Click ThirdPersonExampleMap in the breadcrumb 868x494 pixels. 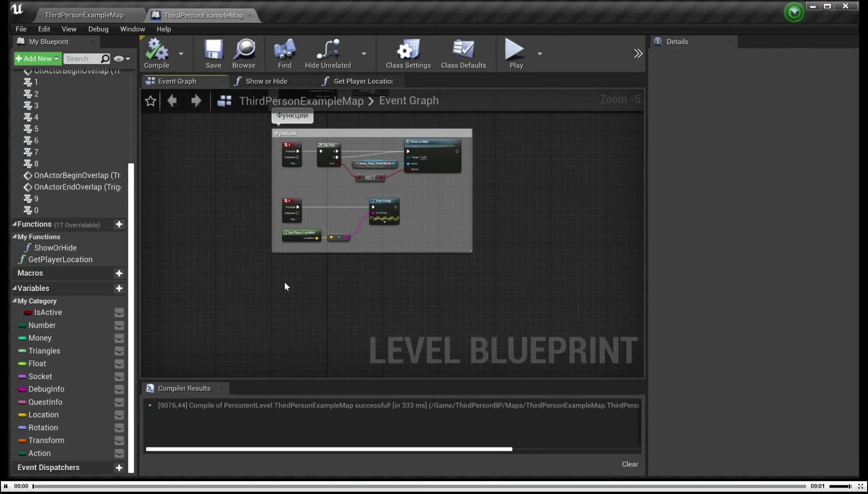(x=301, y=101)
